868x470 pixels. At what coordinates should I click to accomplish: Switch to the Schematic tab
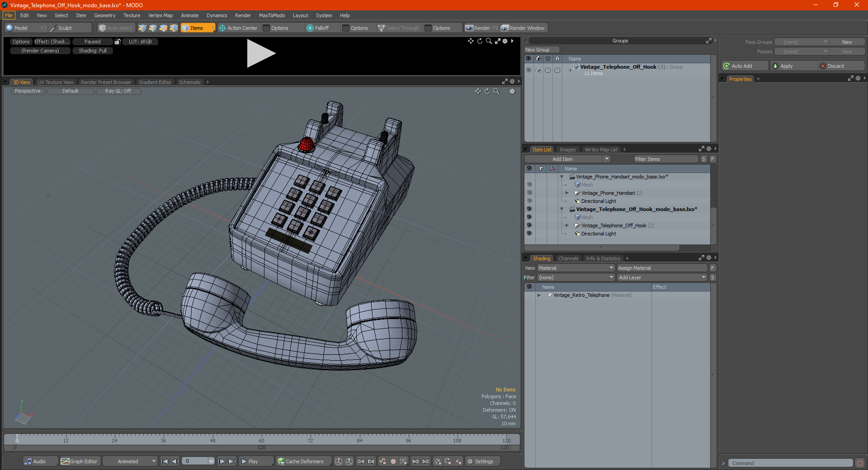tap(190, 82)
